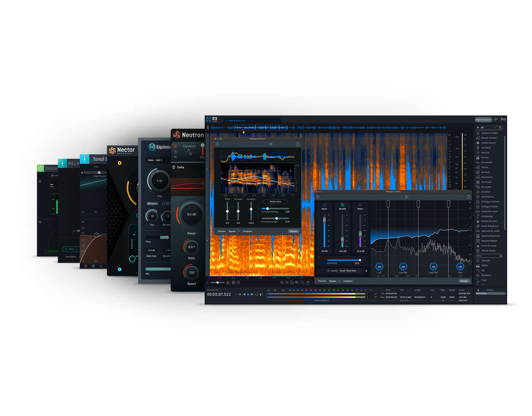532x416 pixels.
Task: Open the Quality Good/Real-time dropdown
Action: tap(349, 271)
